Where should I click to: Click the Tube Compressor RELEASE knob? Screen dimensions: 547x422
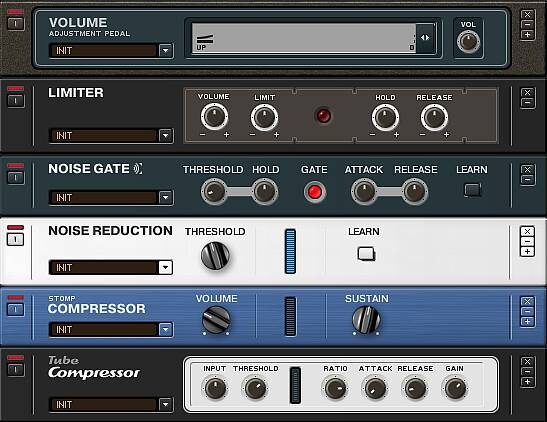coord(415,388)
